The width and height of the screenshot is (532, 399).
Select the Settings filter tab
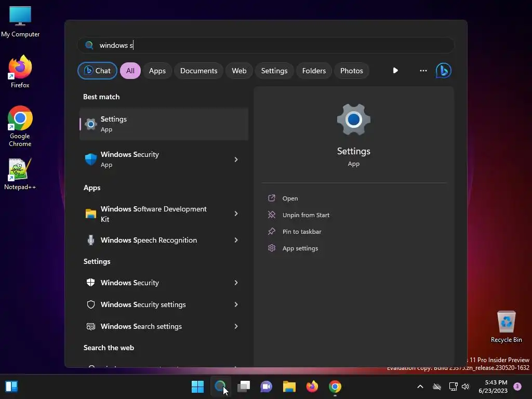pyautogui.click(x=274, y=71)
